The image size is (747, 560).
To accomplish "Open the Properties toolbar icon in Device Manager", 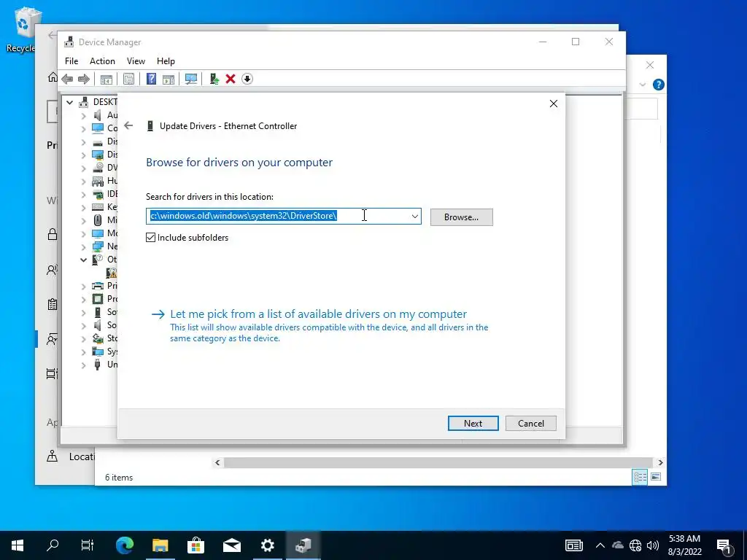I will click(x=128, y=79).
